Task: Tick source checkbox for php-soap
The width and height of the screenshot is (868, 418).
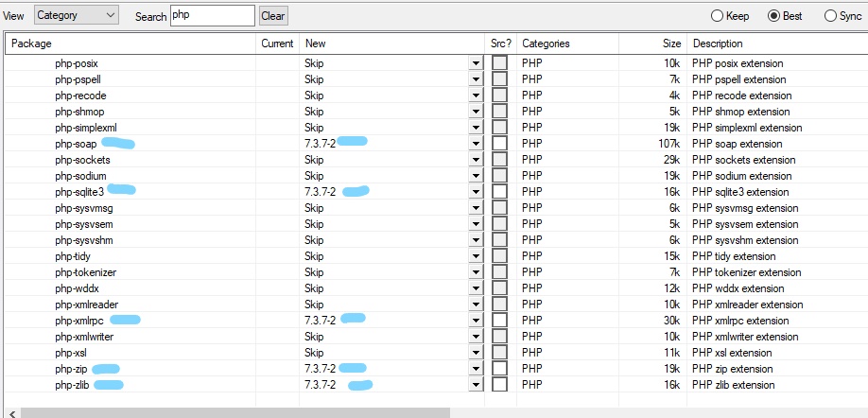Action: click(499, 144)
